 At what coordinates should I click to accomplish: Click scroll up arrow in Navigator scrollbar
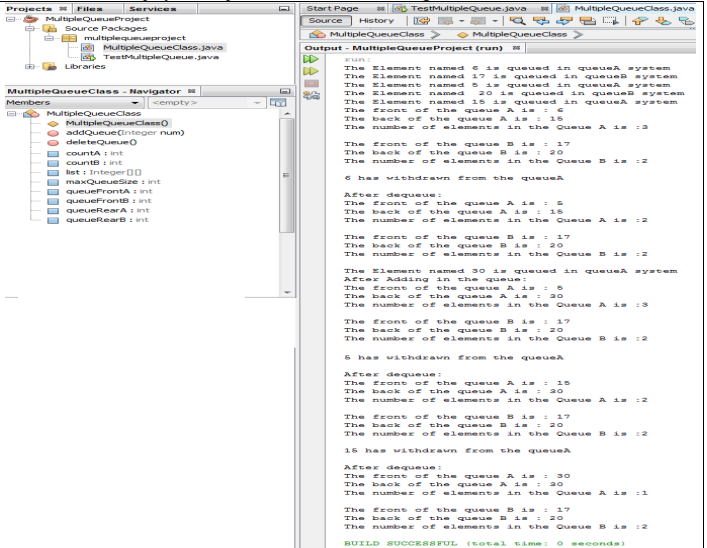[287, 114]
